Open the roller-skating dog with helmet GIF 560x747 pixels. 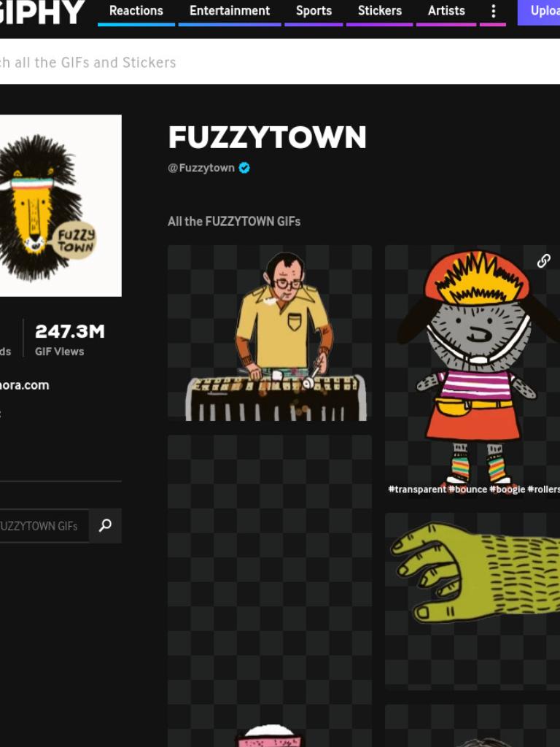click(x=472, y=371)
